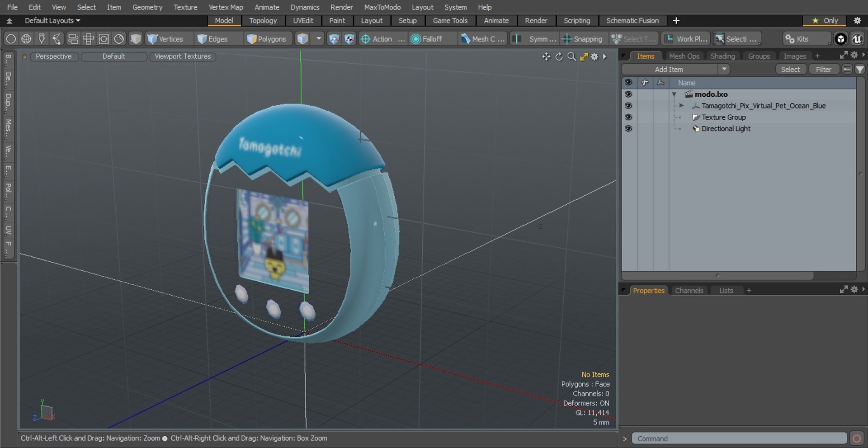Open dropdown arrow beside orange cube icon
The image size is (868, 448).
point(319,39)
